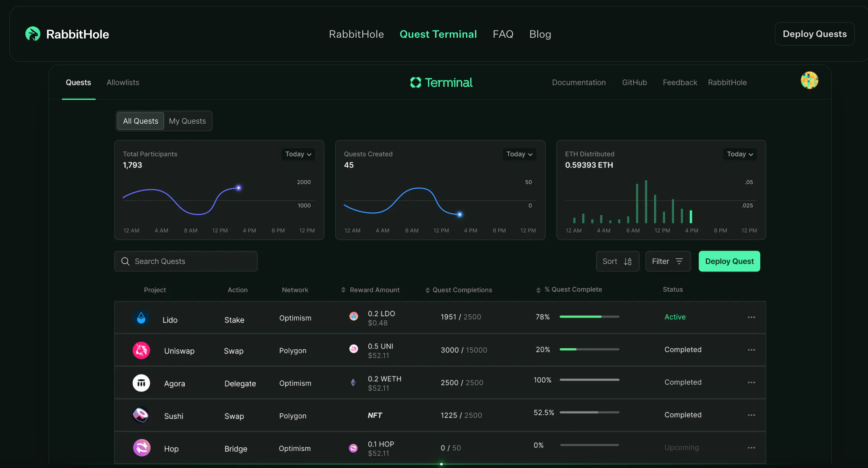
Task: Expand Today dropdown for Quests Created
Action: pos(519,154)
